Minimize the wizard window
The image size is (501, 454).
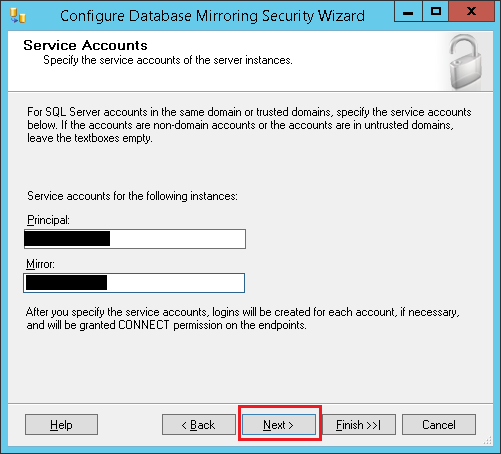(408, 12)
